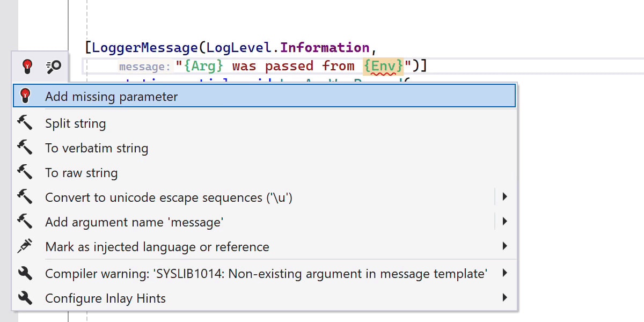
Task: Click lightbulb icon next to Add missing parameter
Action: 25,96
